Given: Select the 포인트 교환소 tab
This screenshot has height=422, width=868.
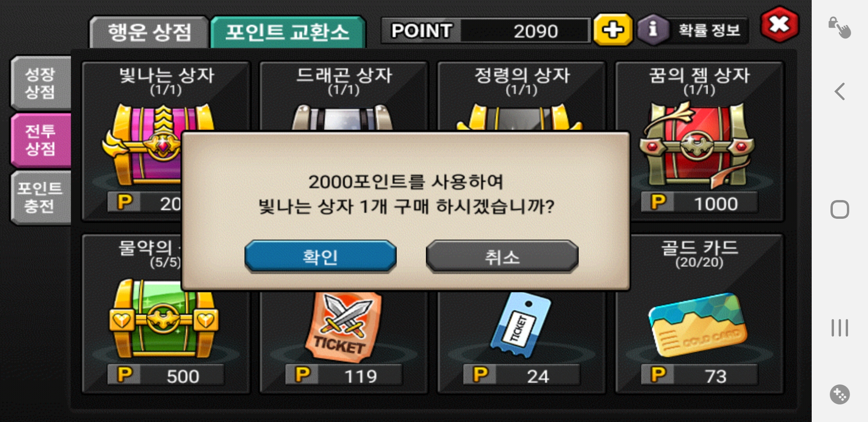Looking at the screenshot, I should [x=288, y=32].
